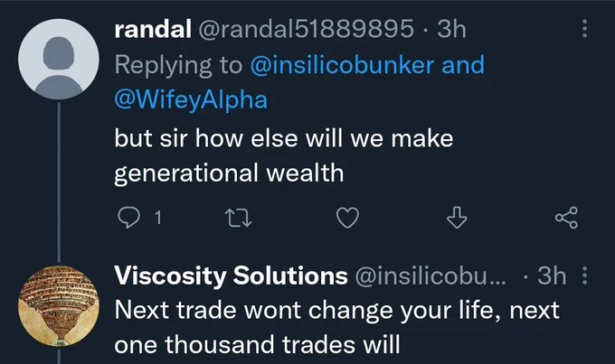The image size is (615, 364).
Task: Open the randal display name
Action: 153,29
